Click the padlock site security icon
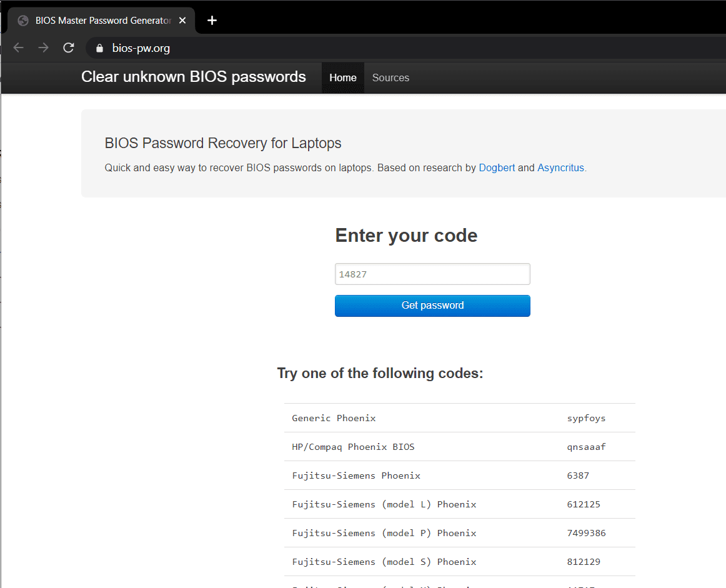 tap(99, 48)
